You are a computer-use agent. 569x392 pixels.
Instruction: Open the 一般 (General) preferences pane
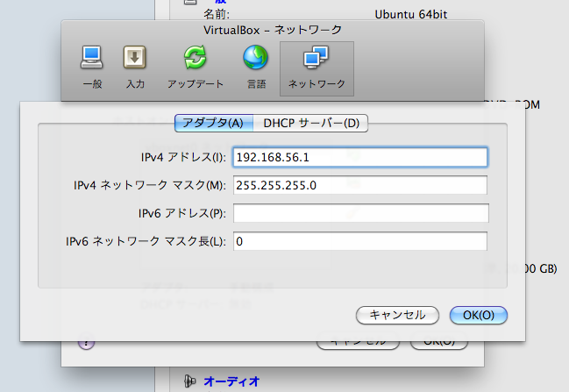[92, 68]
